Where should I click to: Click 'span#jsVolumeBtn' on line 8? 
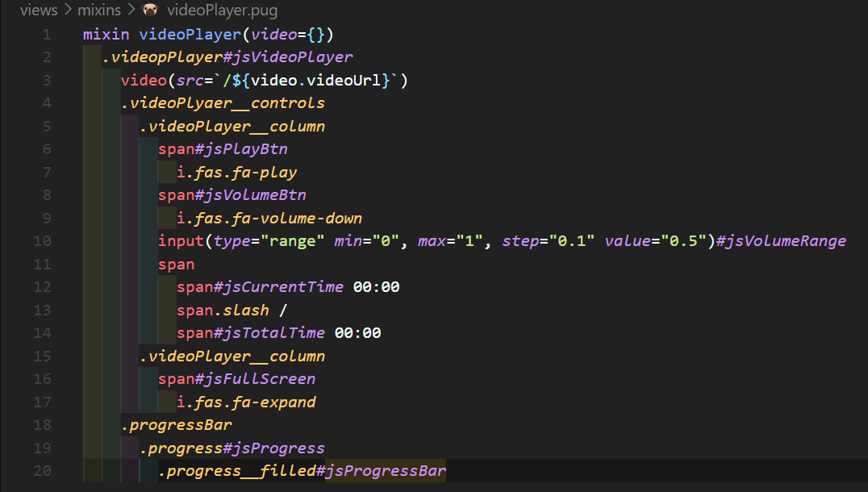[232, 195]
